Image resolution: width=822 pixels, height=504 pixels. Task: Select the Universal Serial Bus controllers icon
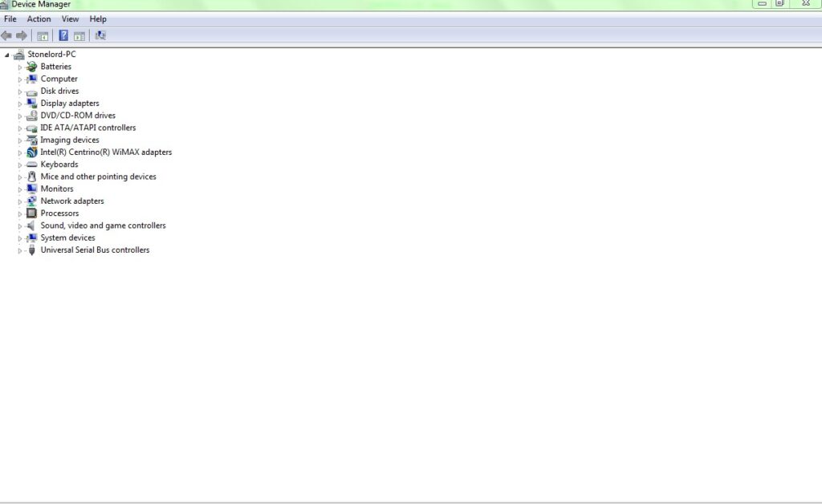point(31,250)
